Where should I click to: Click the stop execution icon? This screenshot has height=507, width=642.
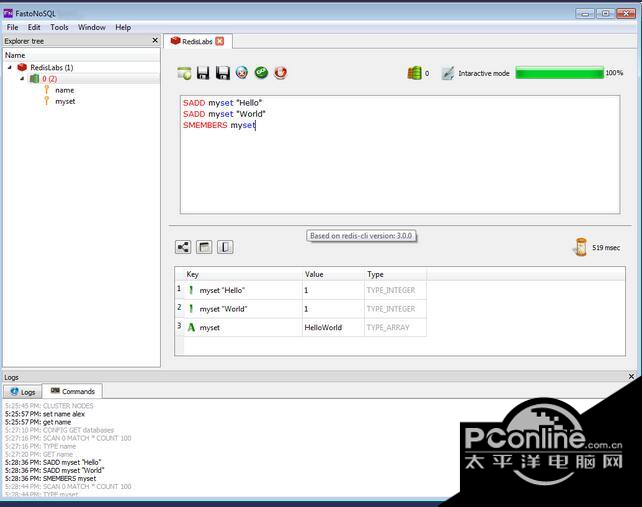click(x=242, y=73)
